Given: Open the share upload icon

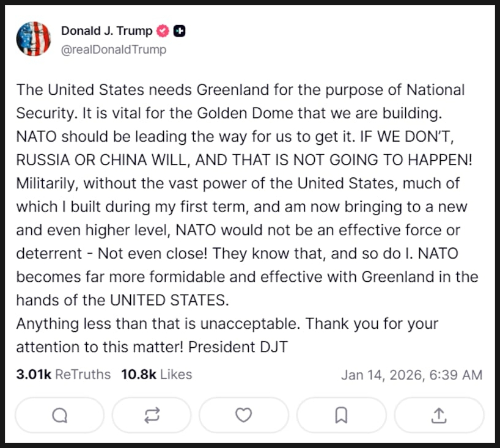Looking at the screenshot, I should 439,415.
